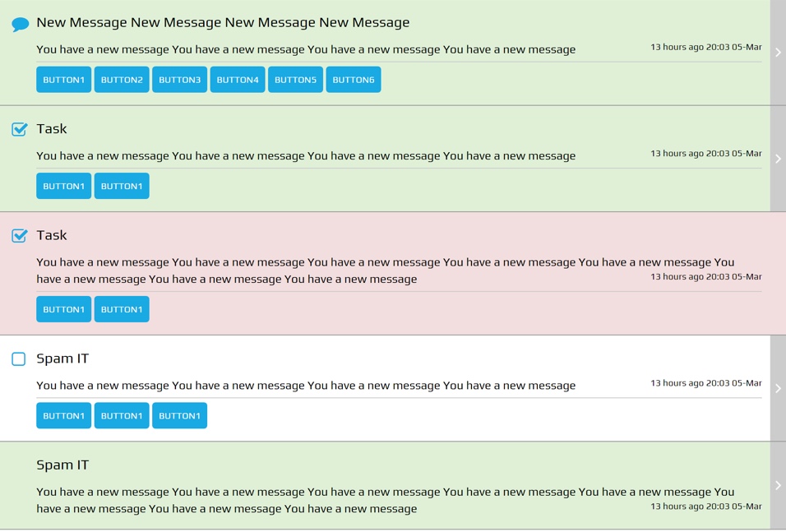
Task: Click the BUTTON4 button
Action: pos(238,80)
